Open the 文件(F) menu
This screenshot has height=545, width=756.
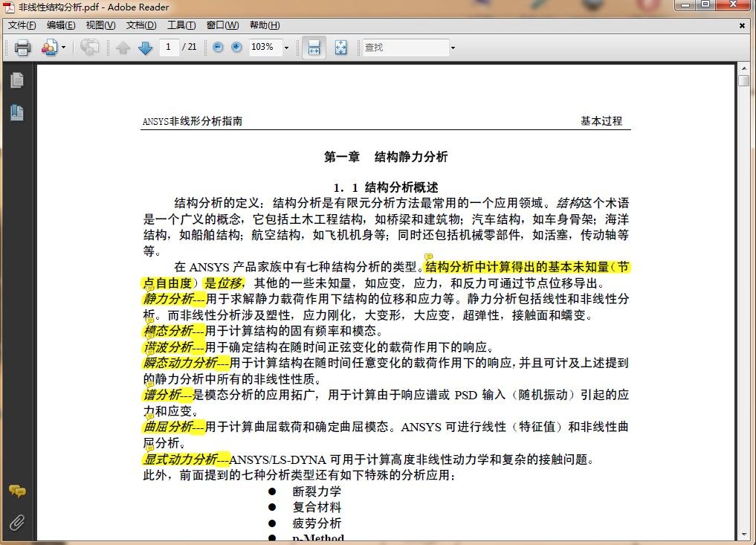[22, 25]
